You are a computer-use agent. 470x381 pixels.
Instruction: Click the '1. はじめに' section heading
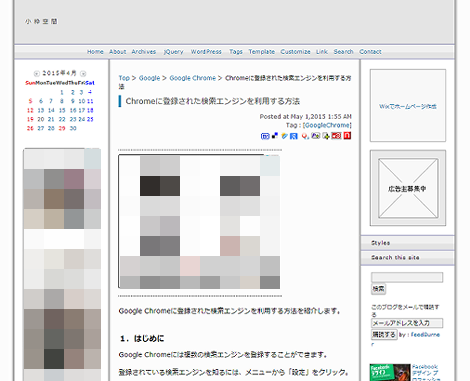142,339
